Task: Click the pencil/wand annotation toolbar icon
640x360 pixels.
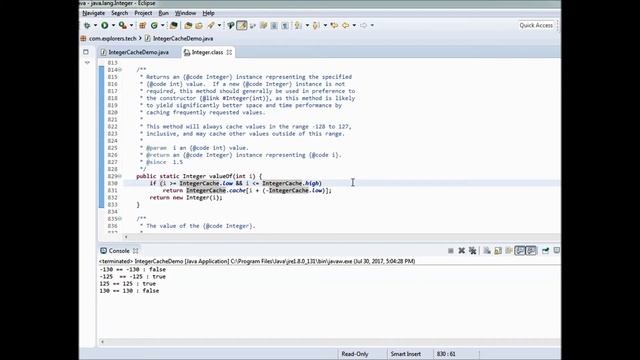Action: tap(211, 25)
